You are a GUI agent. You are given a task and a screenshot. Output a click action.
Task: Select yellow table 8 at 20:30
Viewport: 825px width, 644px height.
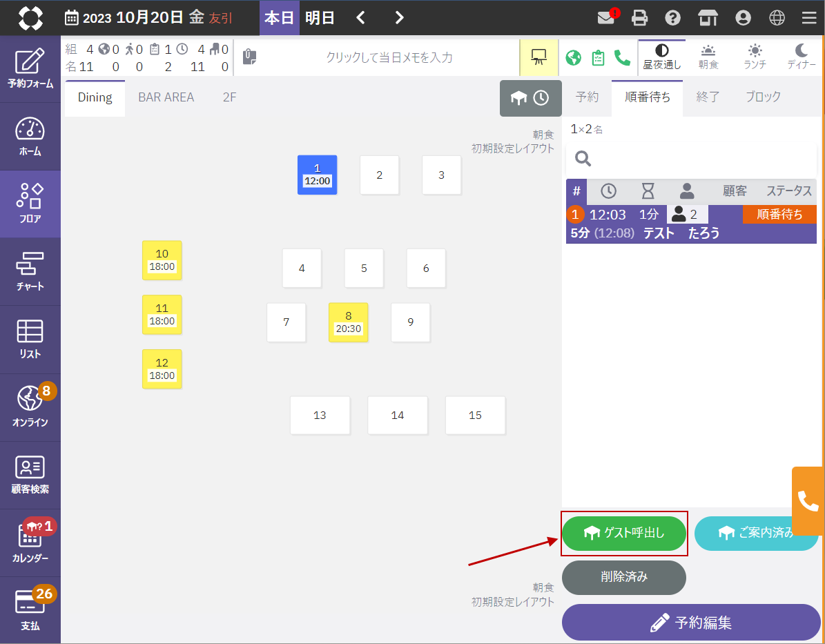click(x=348, y=322)
